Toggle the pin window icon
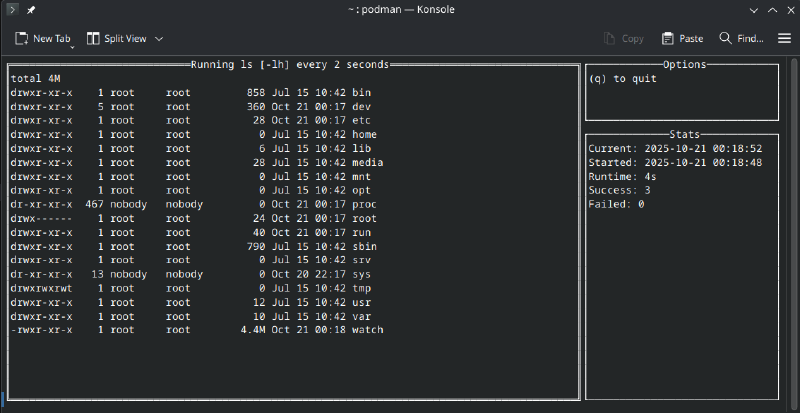 [x=30, y=11]
